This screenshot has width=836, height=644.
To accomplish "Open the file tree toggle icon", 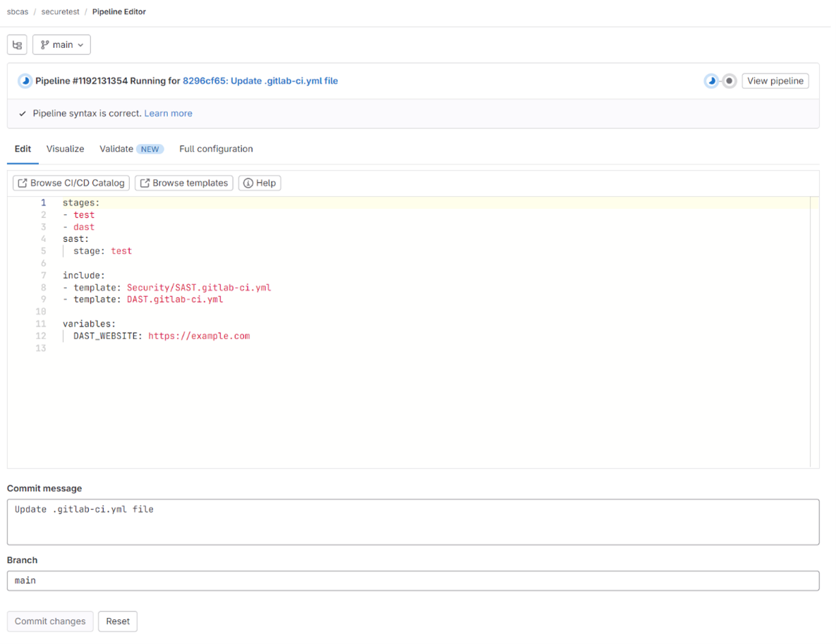I will pyautogui.click(x=17, y=44).
